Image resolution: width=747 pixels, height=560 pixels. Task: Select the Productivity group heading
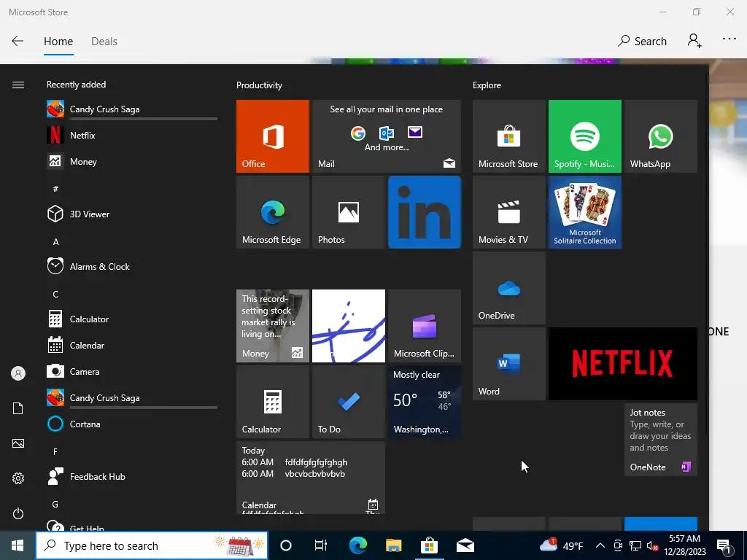(x=259, y=85)
